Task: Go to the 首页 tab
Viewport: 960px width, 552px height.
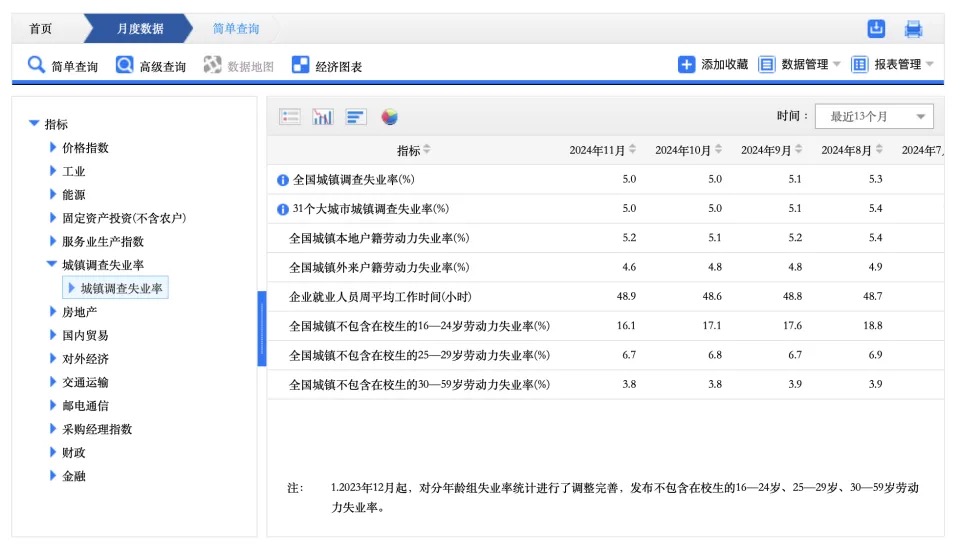Action: (x=41, y=29)
